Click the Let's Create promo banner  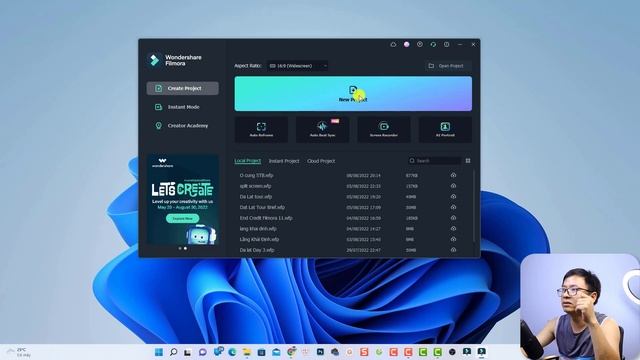(x=182, y=199)
